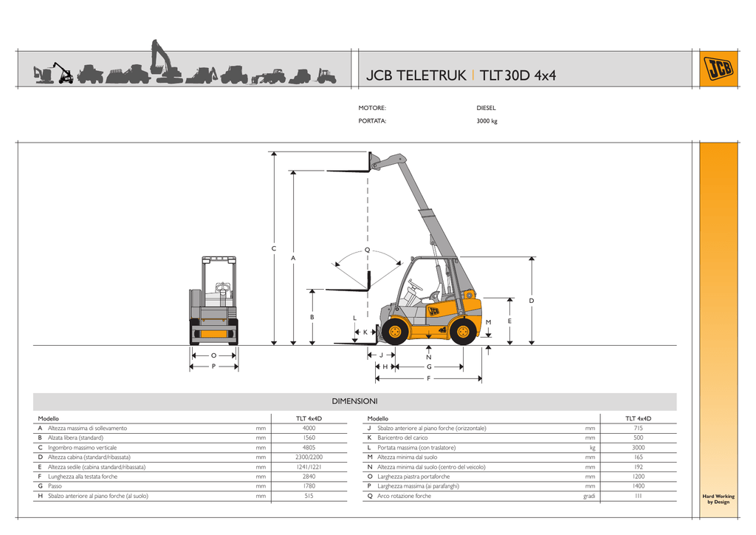Select the Passo row label
The width and height of the screenshot is (756, 535).
pos(55,486)
